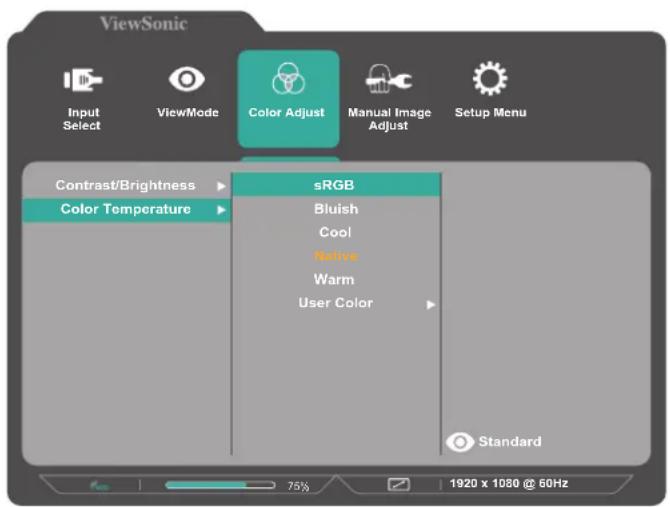670x507 pixels.
Task: Open Manual Image Adjust wrench icon
Action: coord(388,79)
